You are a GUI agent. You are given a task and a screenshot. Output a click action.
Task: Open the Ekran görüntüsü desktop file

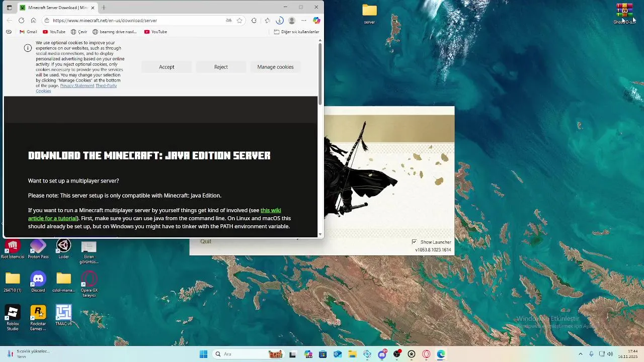[x=89, y=252]
